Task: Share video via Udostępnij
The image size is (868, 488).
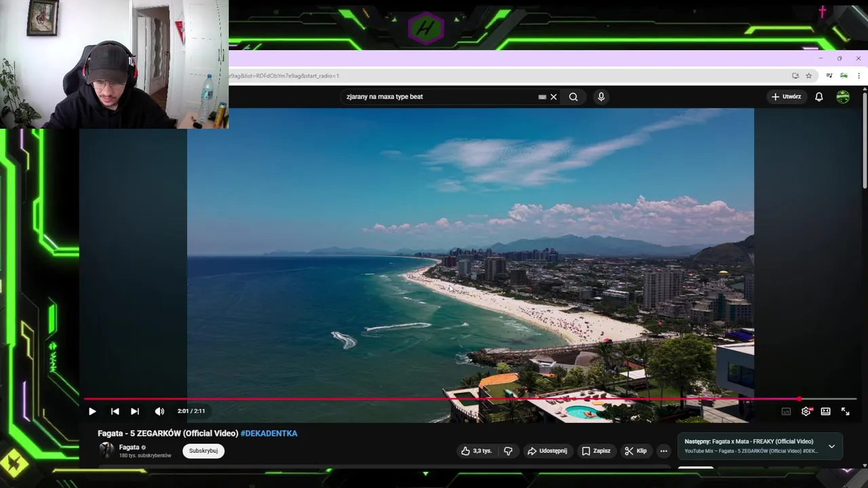Action: tap(547, 451)
